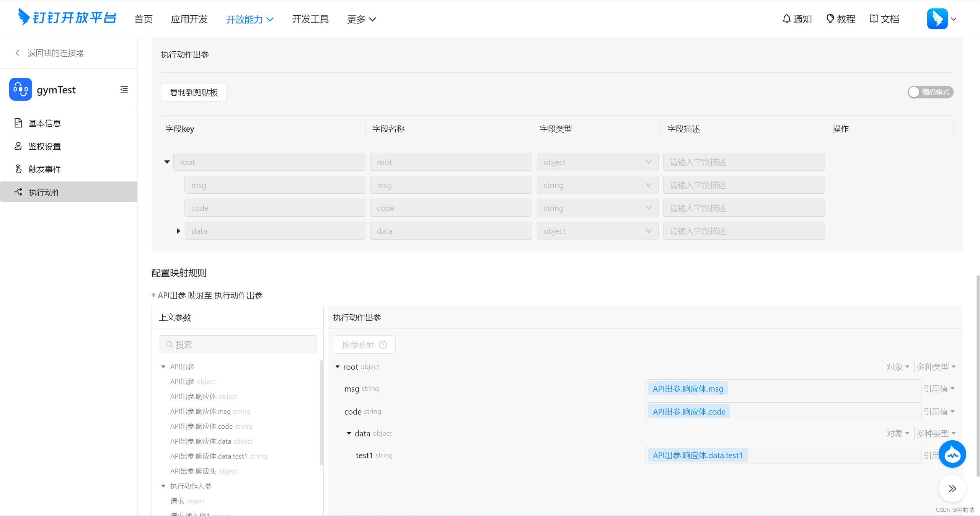980x516 pixels.
Task: Open the msg field type string dropdown
Action: pyautogui.click(x=597, y=185)
